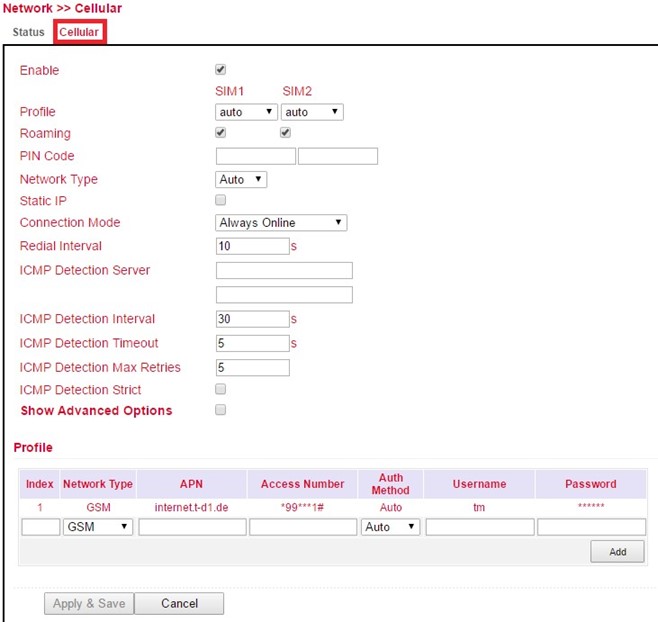Open the SIM2 Profile dropdown

click(x=312, y=112)
